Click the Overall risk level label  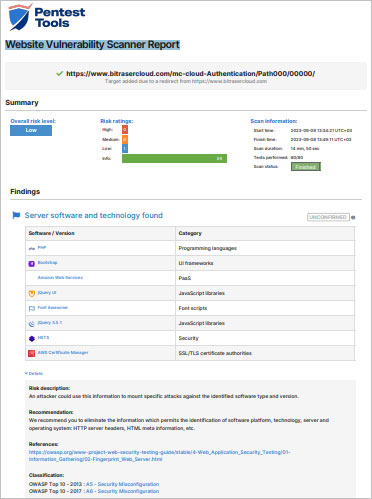(x=33, y=121)
